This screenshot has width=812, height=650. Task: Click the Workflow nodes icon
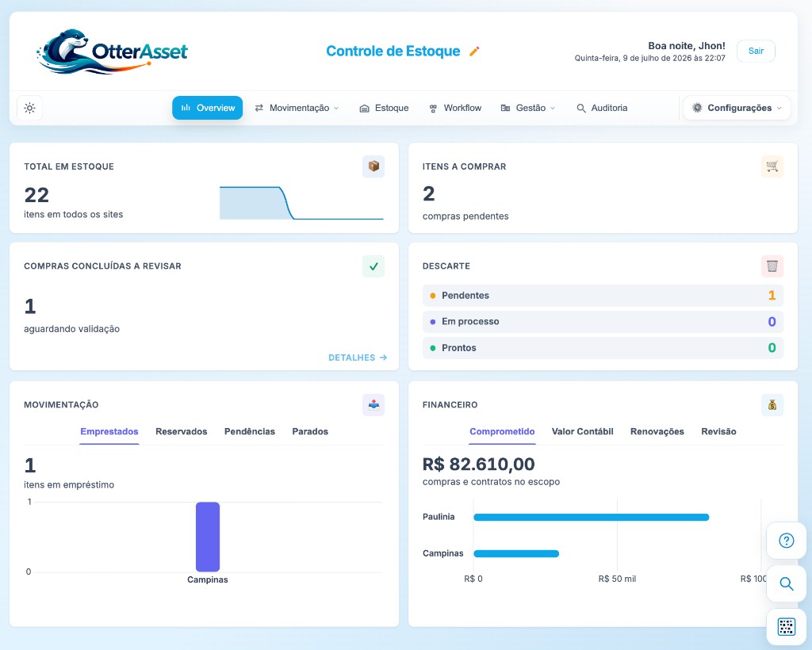pyautogui.click(x=433, y=108)
